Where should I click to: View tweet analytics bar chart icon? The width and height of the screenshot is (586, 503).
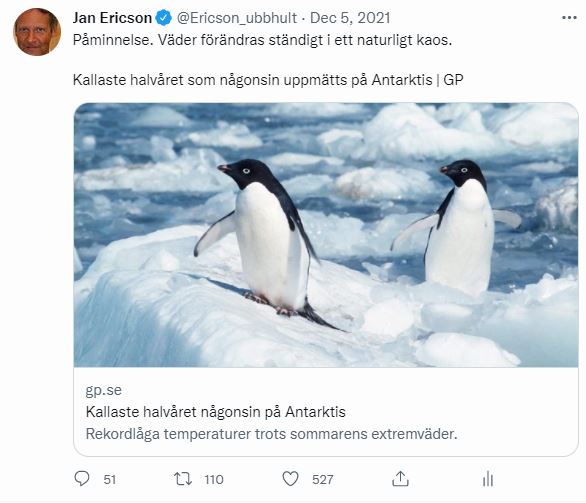click(488, 479)
